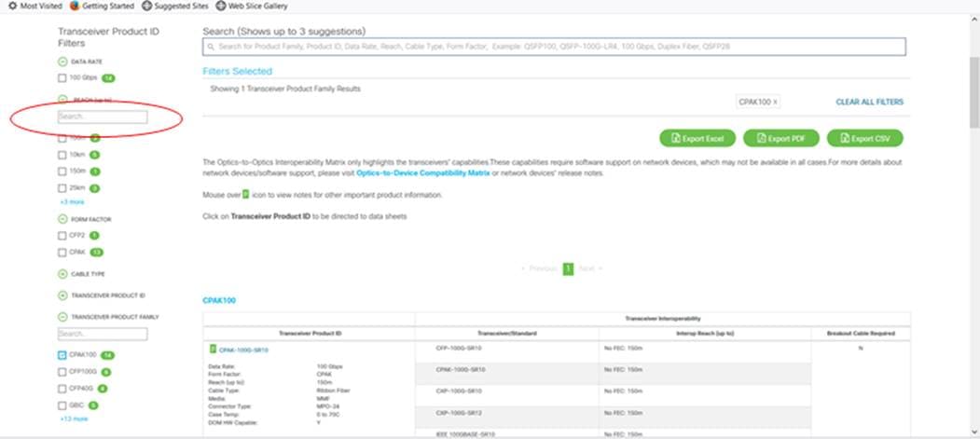The height and width of the screenshot is (439, 980).
Task: Click the vertical scrollbar thumb
Action: 974,91
